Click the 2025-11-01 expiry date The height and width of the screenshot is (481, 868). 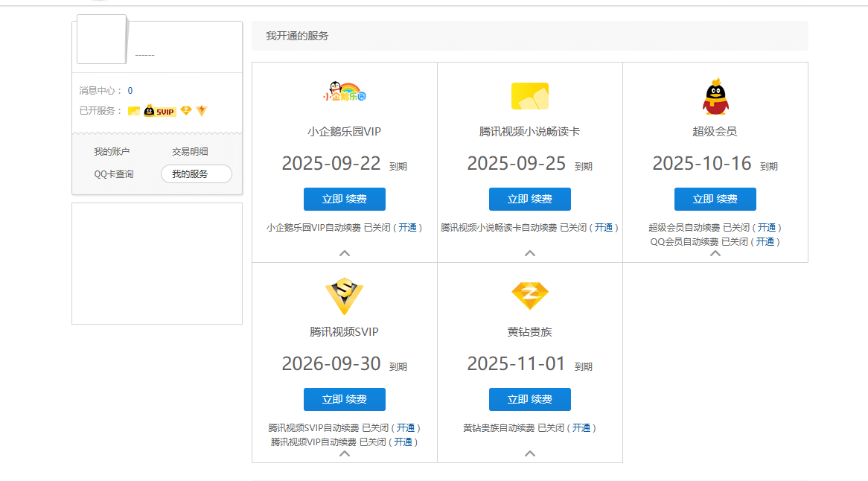tap(517, 363)
